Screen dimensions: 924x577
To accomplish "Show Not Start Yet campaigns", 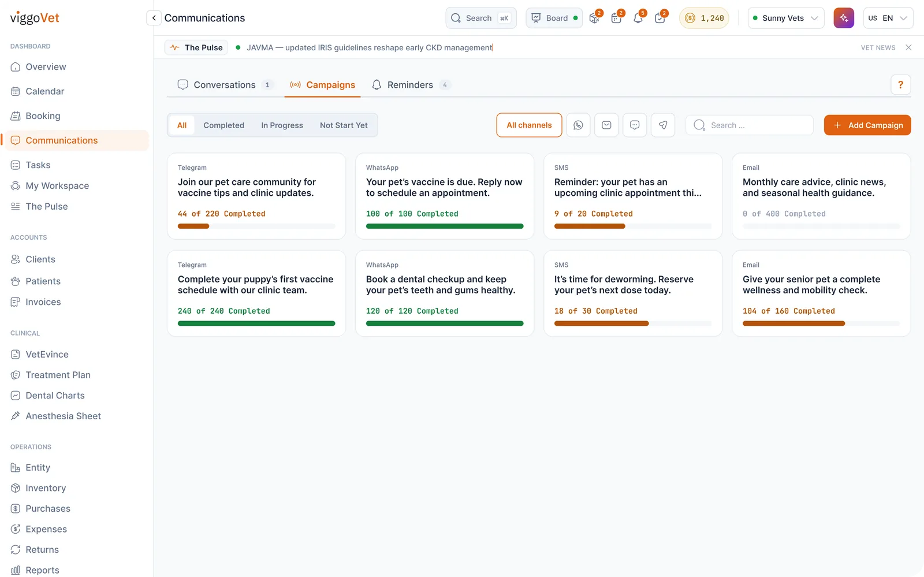I will point(344,125).
